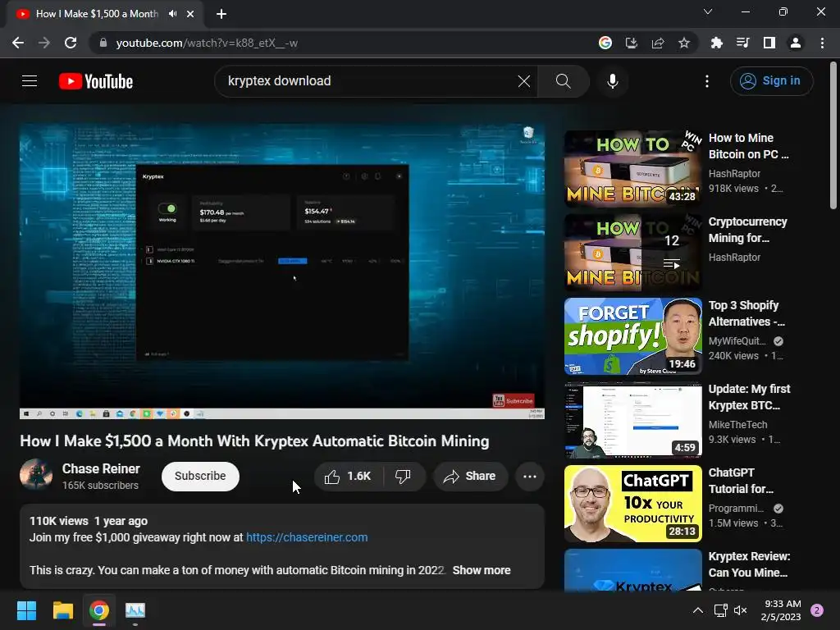Screen dimensions: 840x630
Task: Open File Explorer from taskbar
Action: pyautogui.click(x=62, y=610)
